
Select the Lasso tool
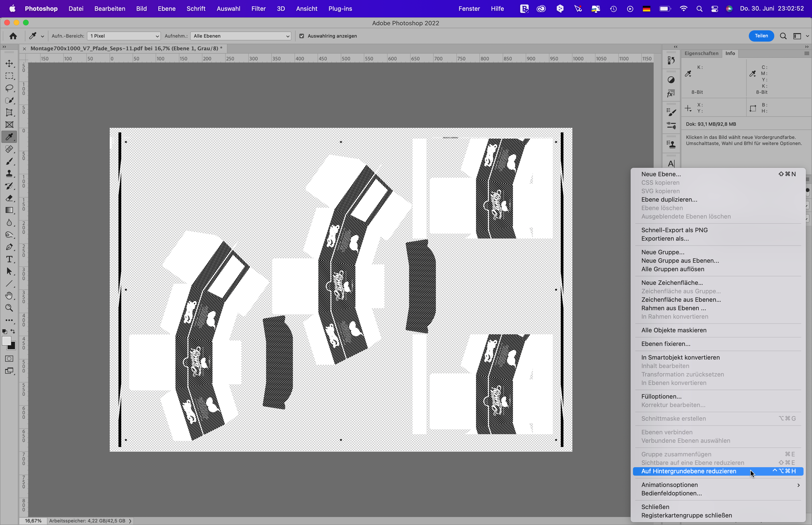point(9,88)
